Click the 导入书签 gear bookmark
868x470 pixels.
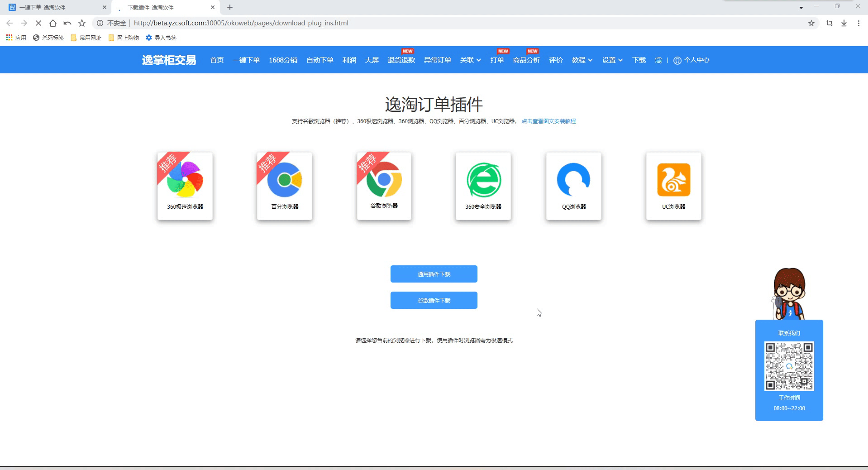point(161,38)
